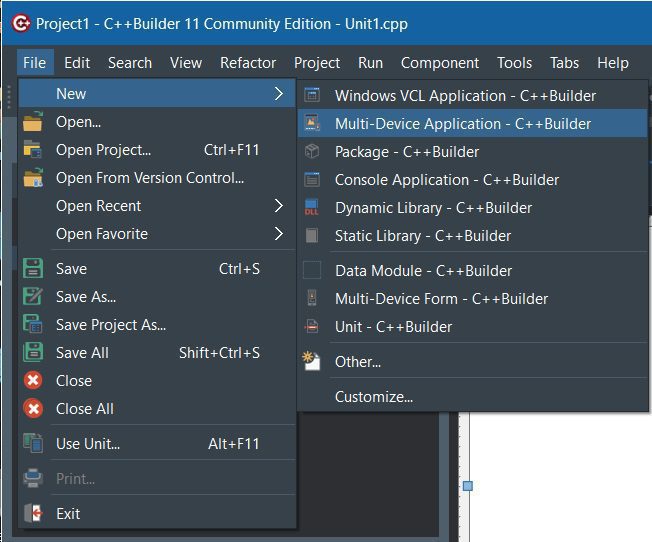Click the Save As pencil-disk icon
This screenshot has width=652, height=542.
coord(33,297)
